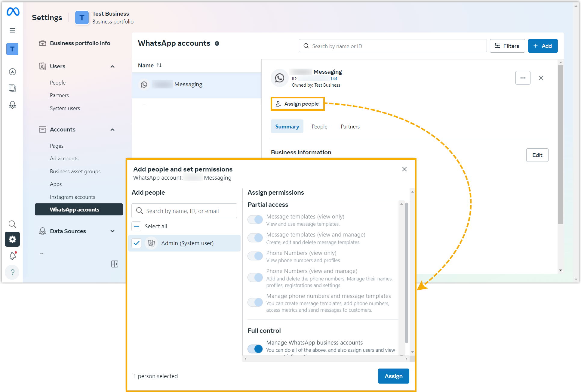Toggle Message templates (view and manage) permission

click(255, 238)
